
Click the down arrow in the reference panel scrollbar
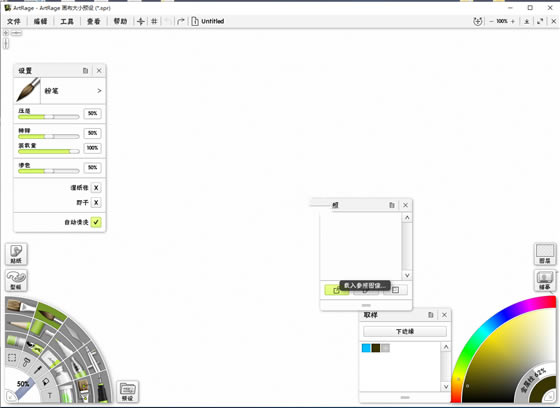(407, 275)
